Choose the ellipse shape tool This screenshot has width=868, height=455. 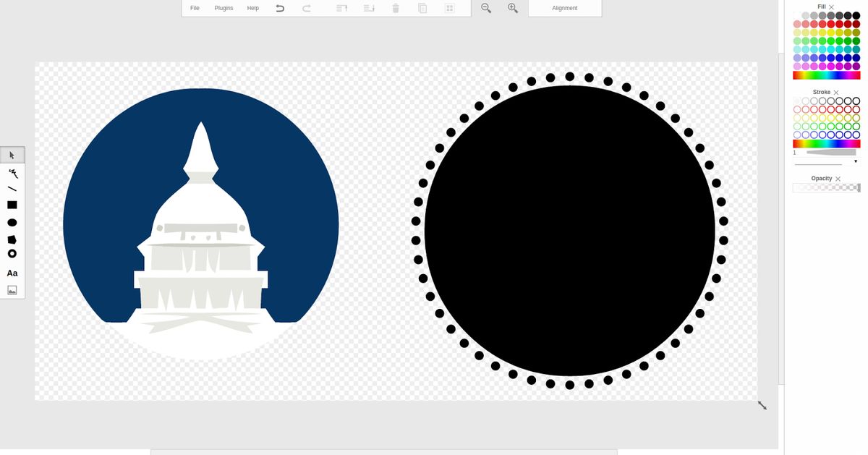[12, 223]
